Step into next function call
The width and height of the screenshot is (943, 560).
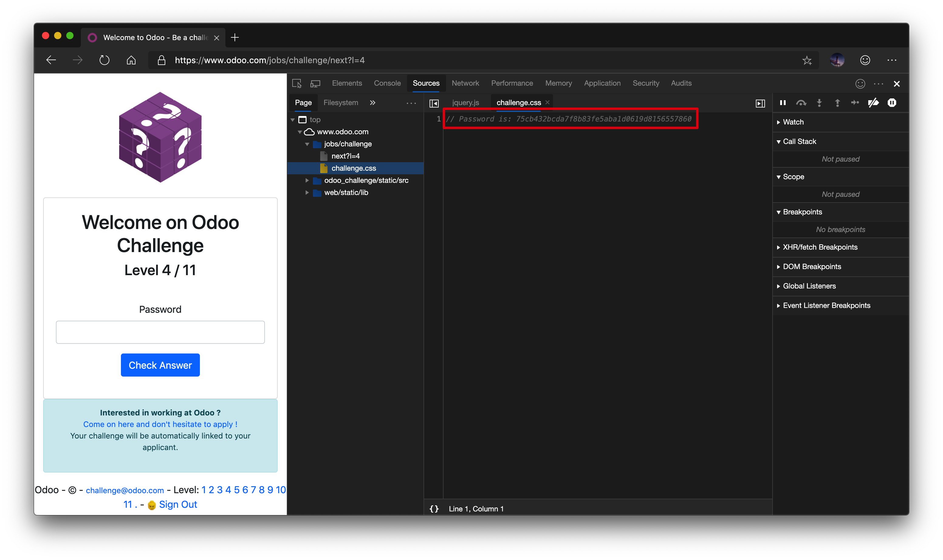pos(819,103)
